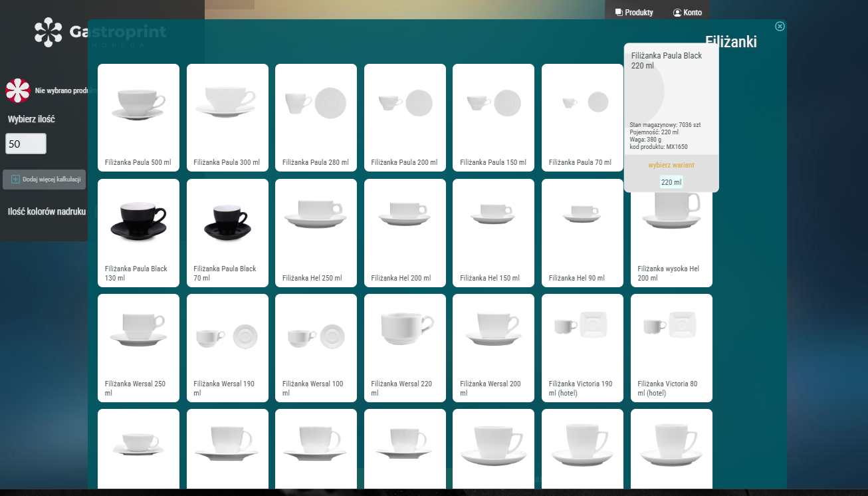Choose Filiżanka wysoka Hel 200 ml card
Image resolution: width=868 pixels, height=496 pixels.
pos(671,239)
